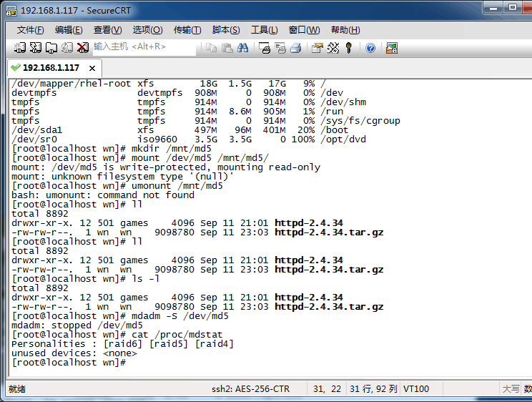
Task: Click the Public Key key icon
Action: point(349,48)
